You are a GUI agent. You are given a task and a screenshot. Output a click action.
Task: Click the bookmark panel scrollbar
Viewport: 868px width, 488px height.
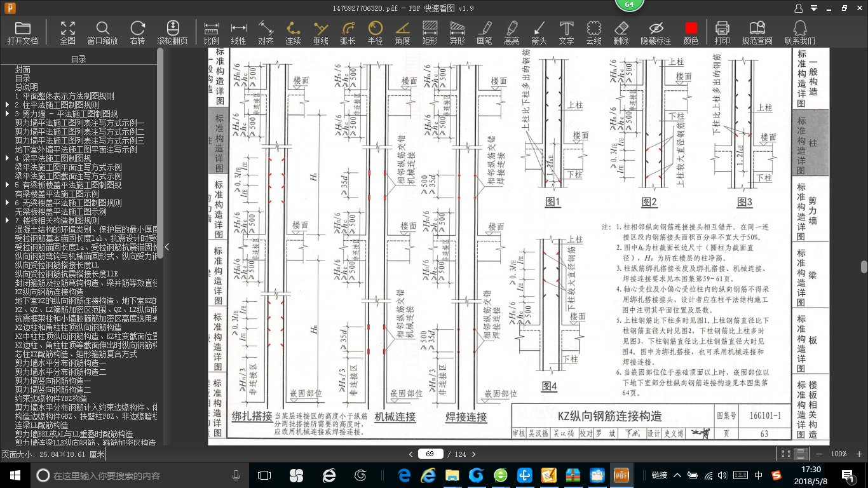point(160,152)
